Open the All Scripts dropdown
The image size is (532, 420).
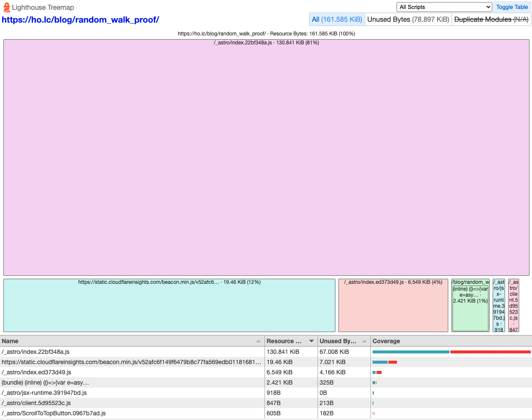click(444, 7)
